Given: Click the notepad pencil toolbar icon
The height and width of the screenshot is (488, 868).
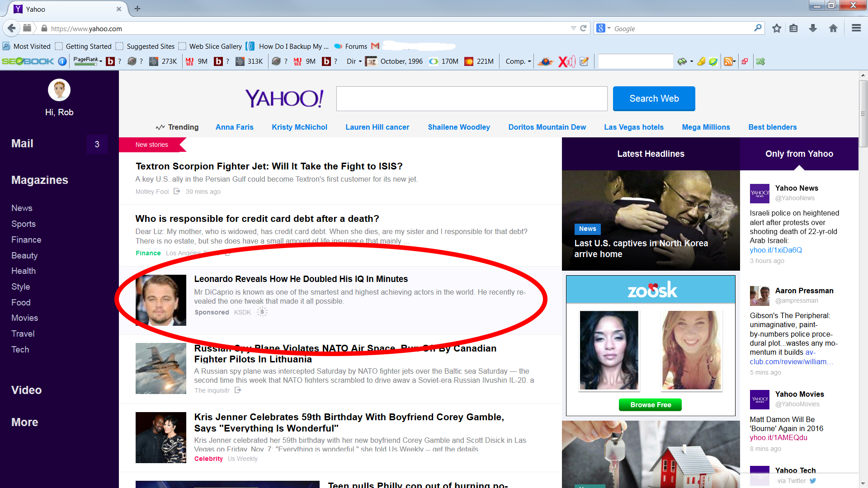Looking at the screenshot, I should point(584,61).
